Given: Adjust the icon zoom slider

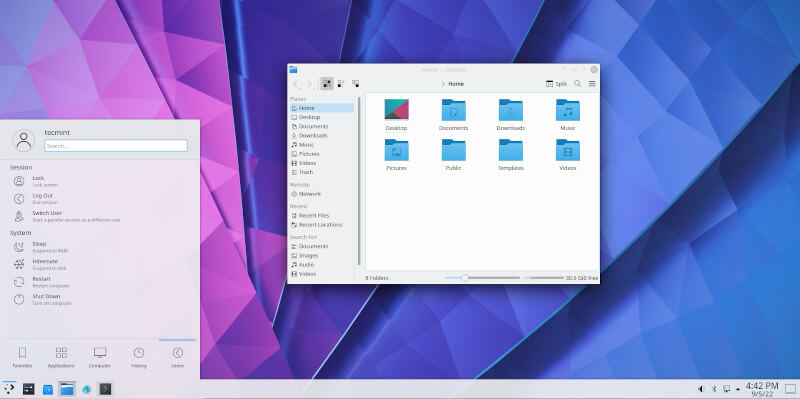Looking at the screenshot, I should pyautogui.click(x=482, y=278).
